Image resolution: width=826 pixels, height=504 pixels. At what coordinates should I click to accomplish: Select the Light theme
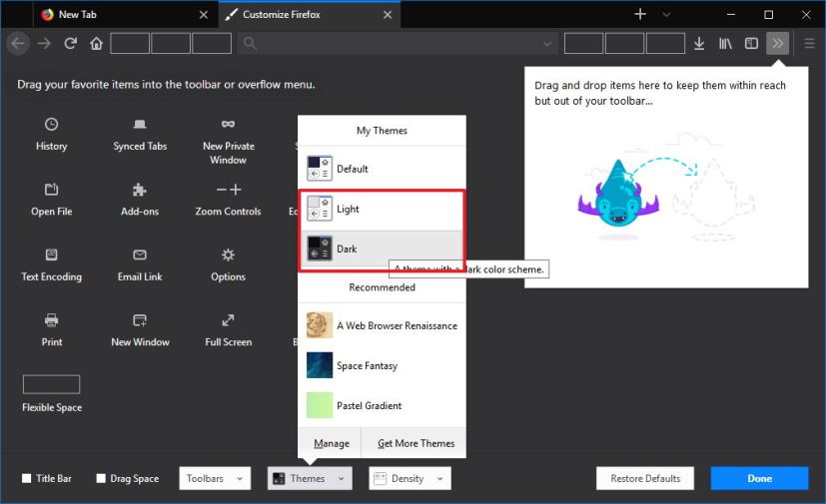pos(382,209)
